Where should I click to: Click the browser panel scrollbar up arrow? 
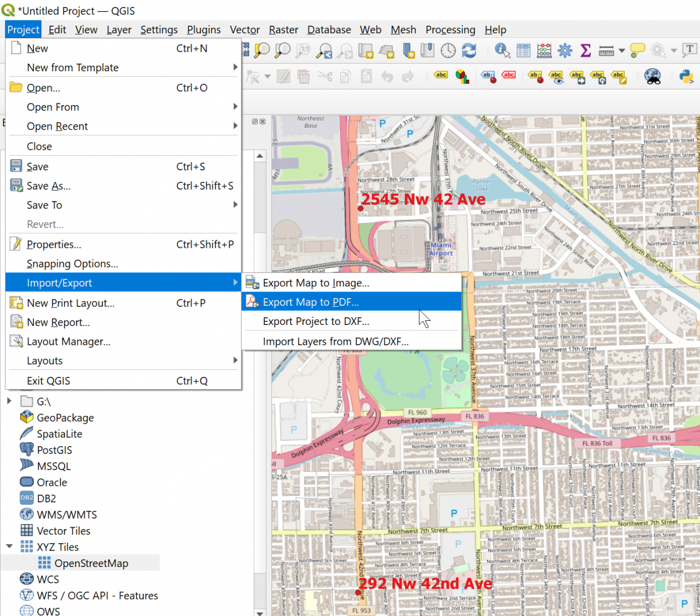(x=260, y=156)
